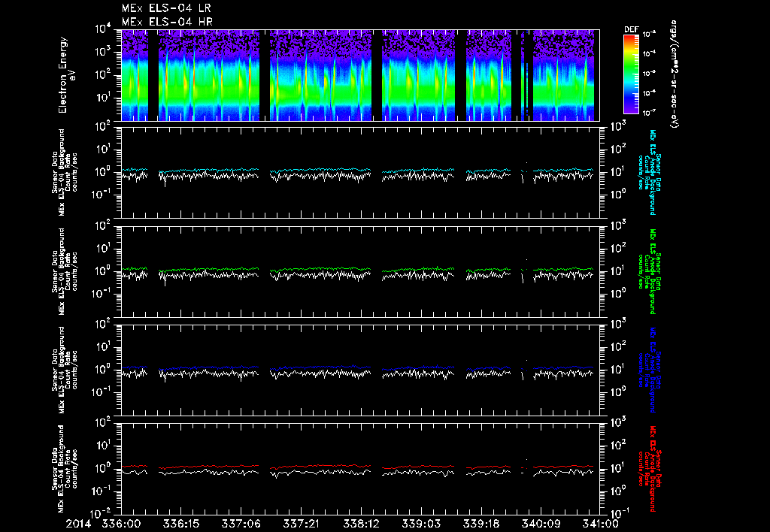This screenshot has height=532, width=770.
Task: Click the 10^-7 tick label on the DEF color bar
Action: pyautogui.click(x=649, y=113)
